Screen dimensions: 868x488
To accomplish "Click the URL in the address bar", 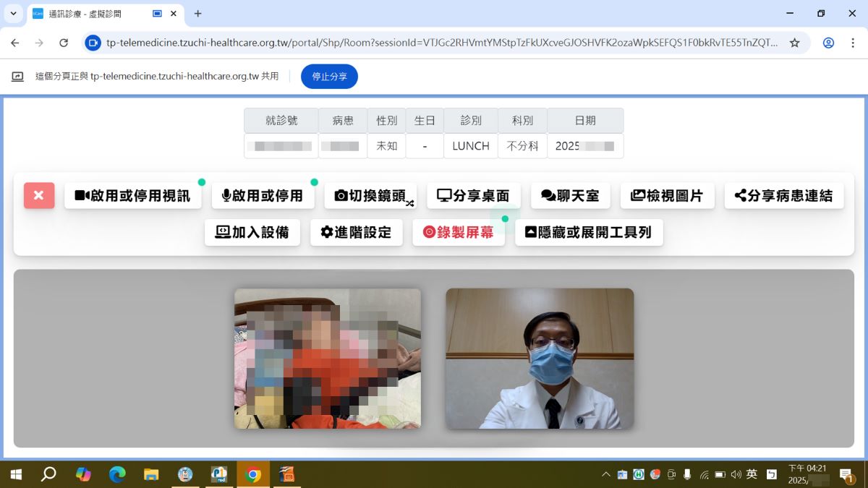I will coord(434,43).
